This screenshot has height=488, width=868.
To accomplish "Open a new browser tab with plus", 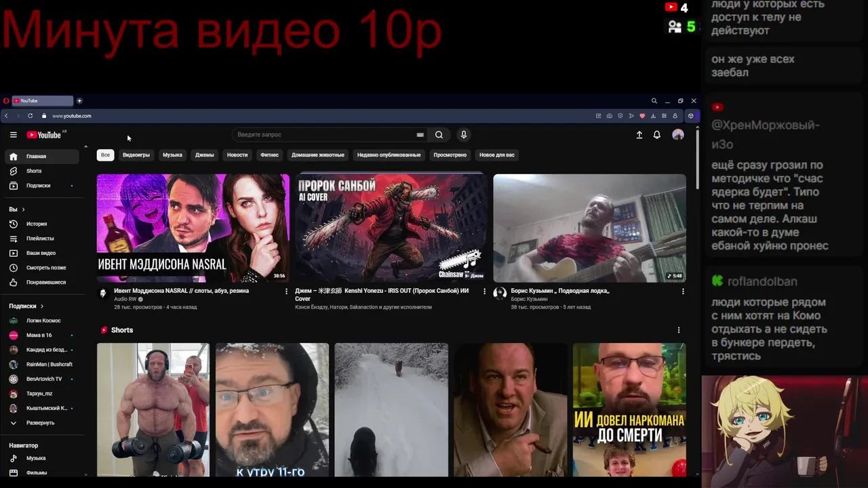I will [79, 101].
